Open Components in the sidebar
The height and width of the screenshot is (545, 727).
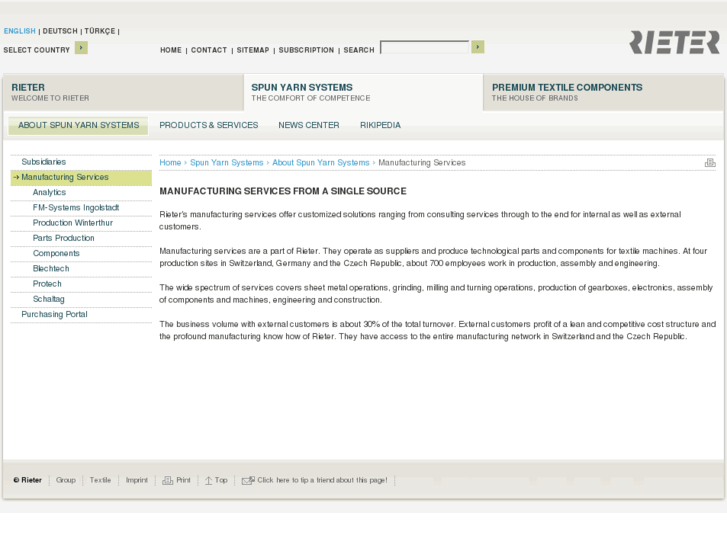coord(81,254)
